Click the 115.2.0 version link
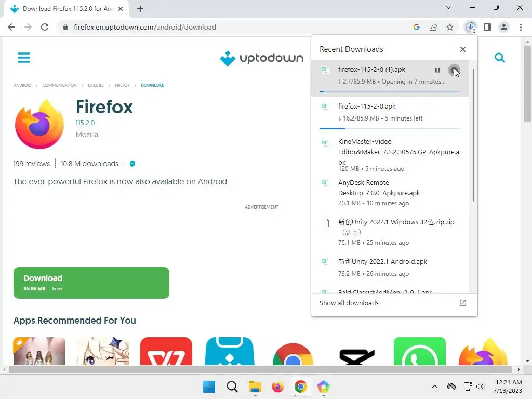Viewport: 532px width, 399px height. (85, 123)
